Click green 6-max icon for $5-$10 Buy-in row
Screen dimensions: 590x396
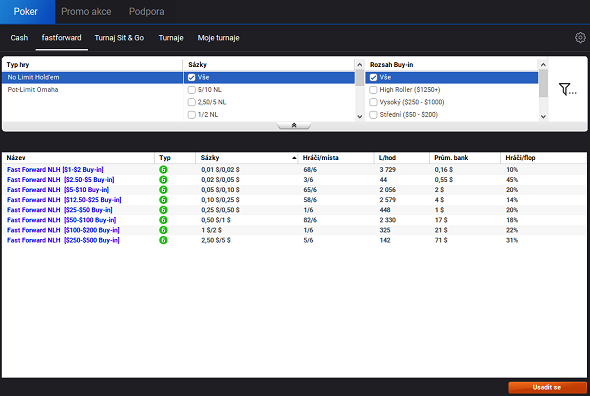pyautogui.click(x=163, y=190)
